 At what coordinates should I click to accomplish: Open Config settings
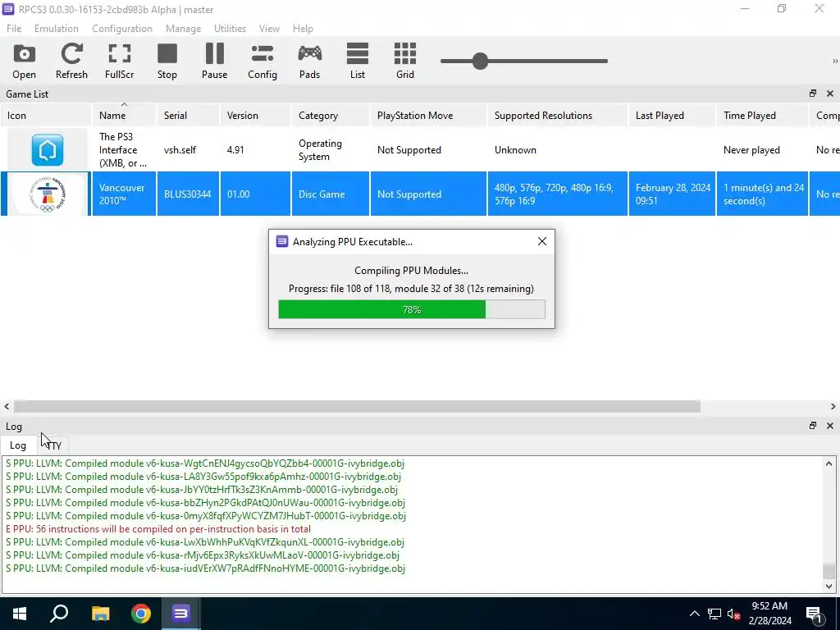pos(262,61)
